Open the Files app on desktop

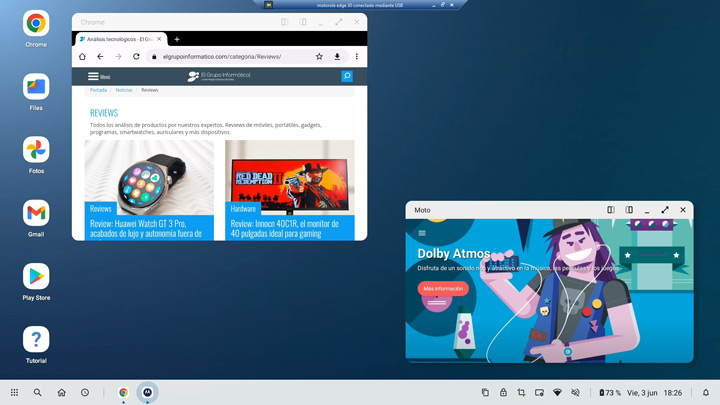point(36,86)
